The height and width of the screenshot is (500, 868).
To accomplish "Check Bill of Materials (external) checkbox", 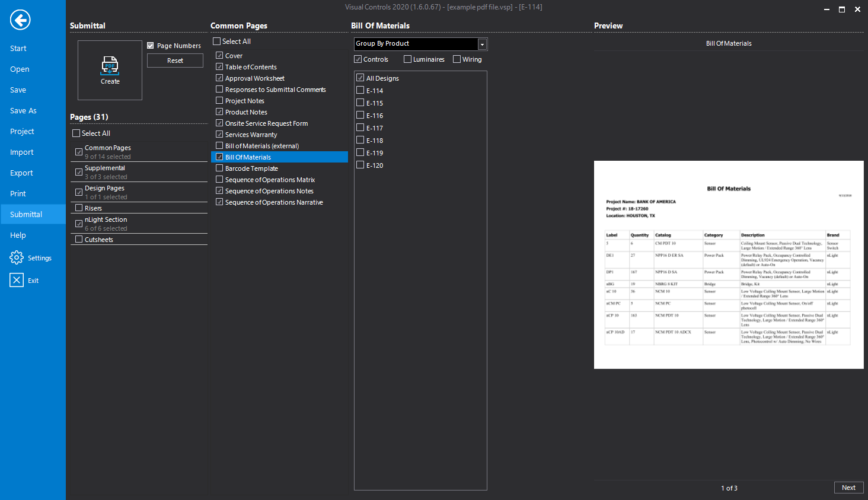I will pyautogui.click(x=219, y=145).
